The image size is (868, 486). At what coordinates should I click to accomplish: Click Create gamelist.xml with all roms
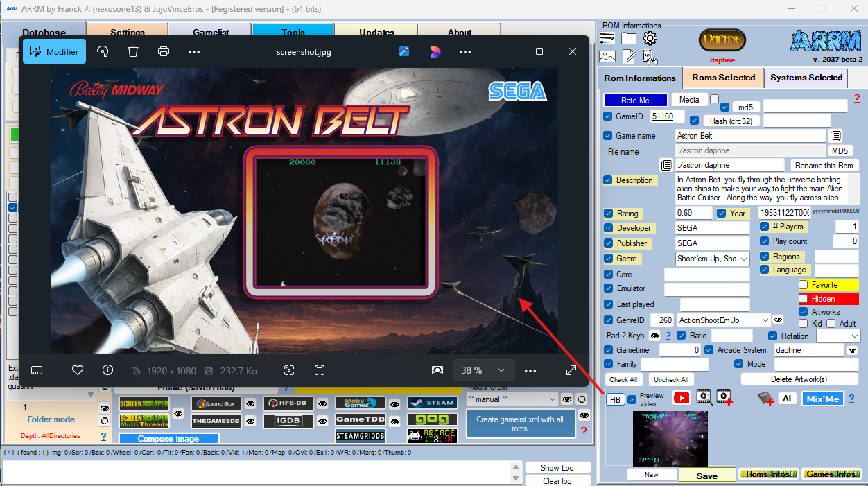[x=520, y=424]
